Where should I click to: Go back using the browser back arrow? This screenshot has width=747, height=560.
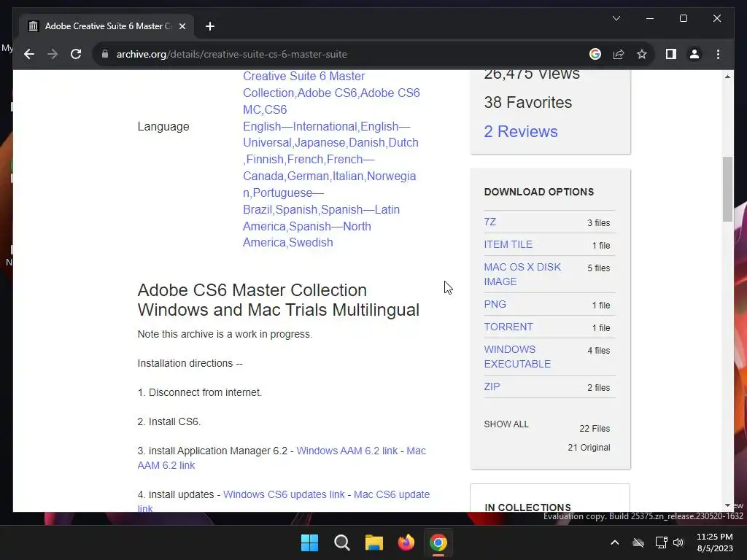click(29, 54)
